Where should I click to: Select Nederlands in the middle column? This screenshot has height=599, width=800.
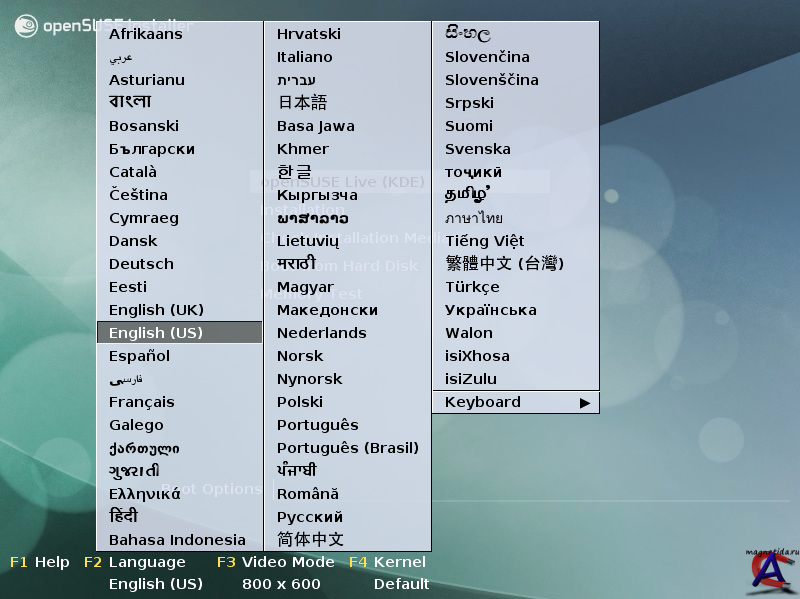coord(321,333)
